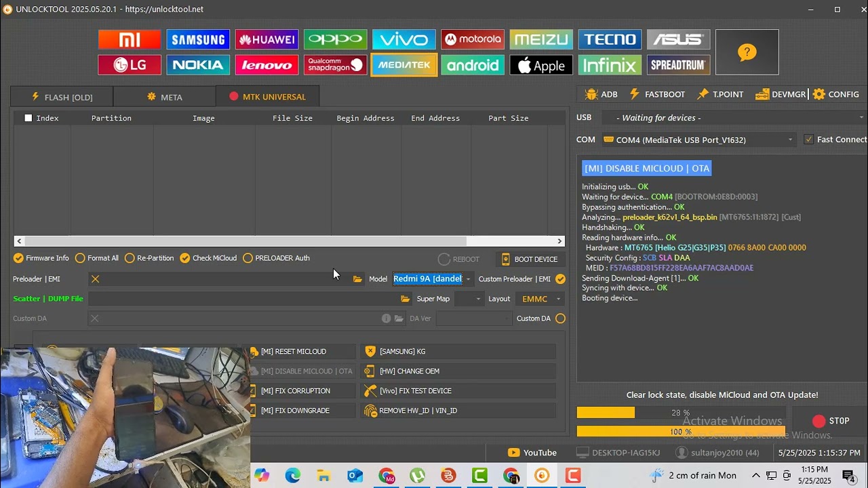
Task: Expand the DA Ver dropdown
Action: pyautogui.click(x=473, y=319)
